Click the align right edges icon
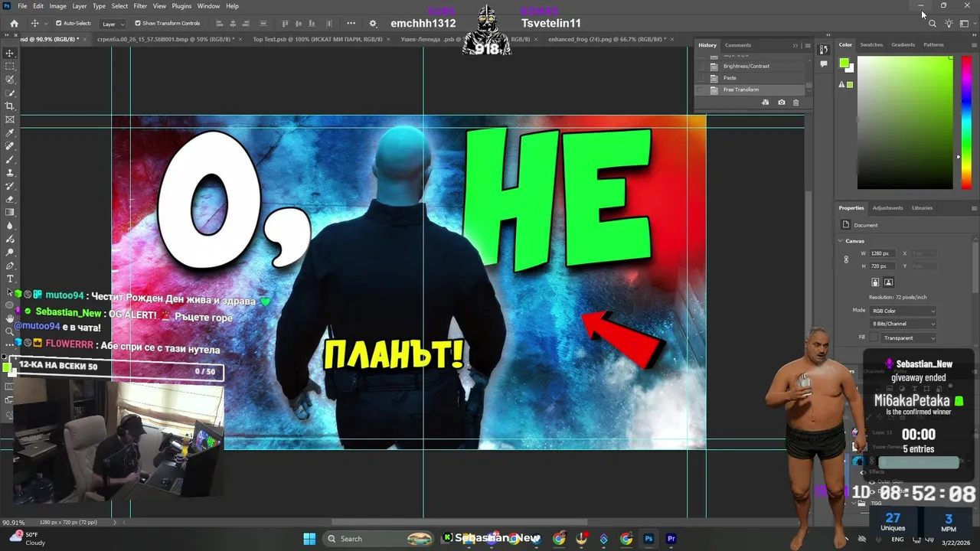The width and height of the screenshot is (980, 551). pyautogui.click(x=244, y=24)
